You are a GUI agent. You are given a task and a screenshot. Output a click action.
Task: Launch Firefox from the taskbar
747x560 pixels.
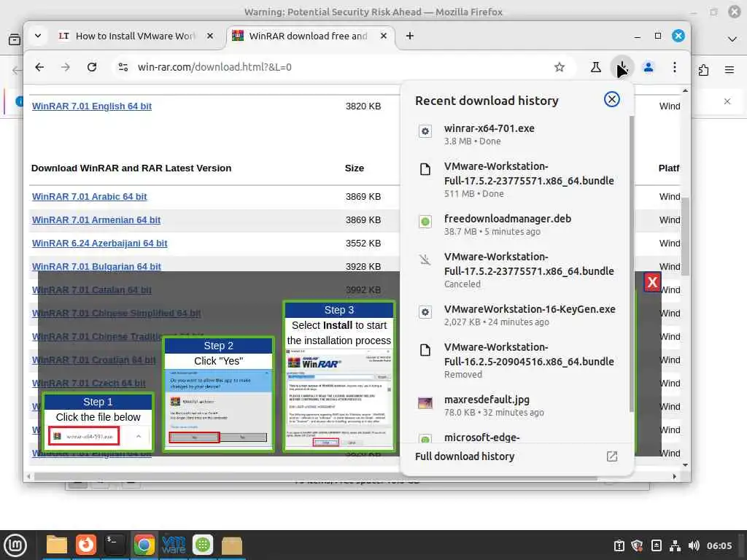(86, 545)
